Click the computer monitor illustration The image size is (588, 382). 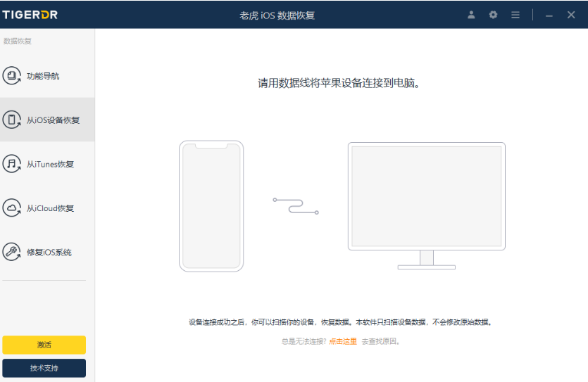pyautogui.click(x=426, y=205)
